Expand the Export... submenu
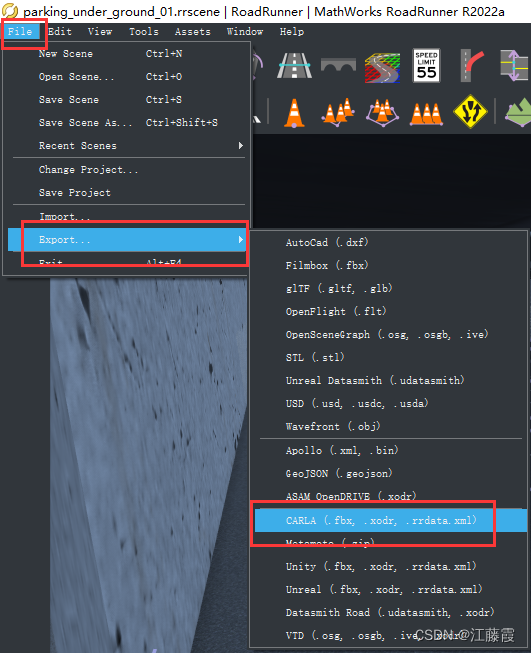 pos(127,239)
